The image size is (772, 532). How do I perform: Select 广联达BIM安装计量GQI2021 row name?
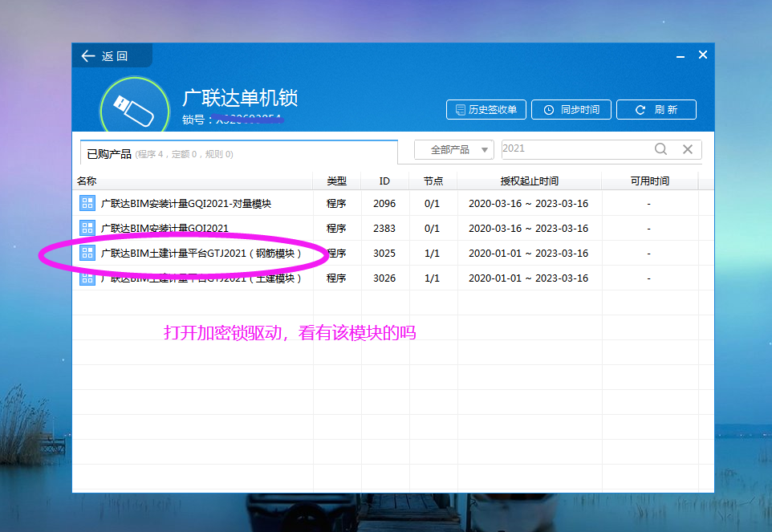coord(165,229)
